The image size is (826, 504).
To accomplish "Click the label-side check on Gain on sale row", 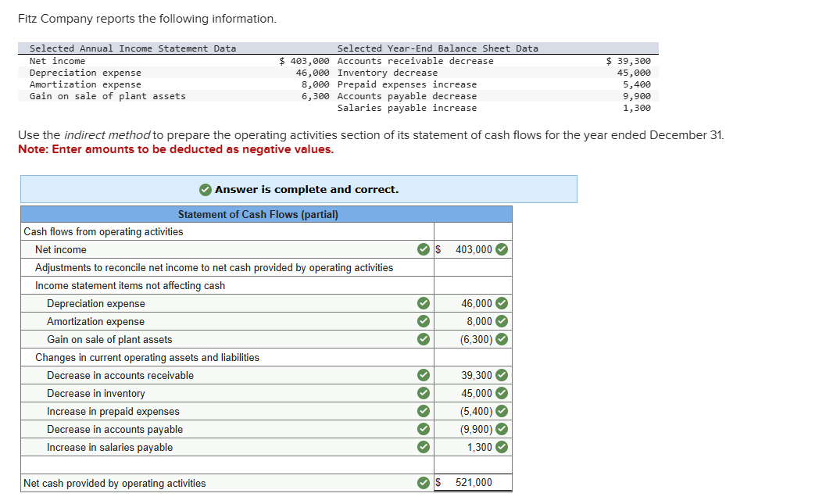I will point(424,339).
